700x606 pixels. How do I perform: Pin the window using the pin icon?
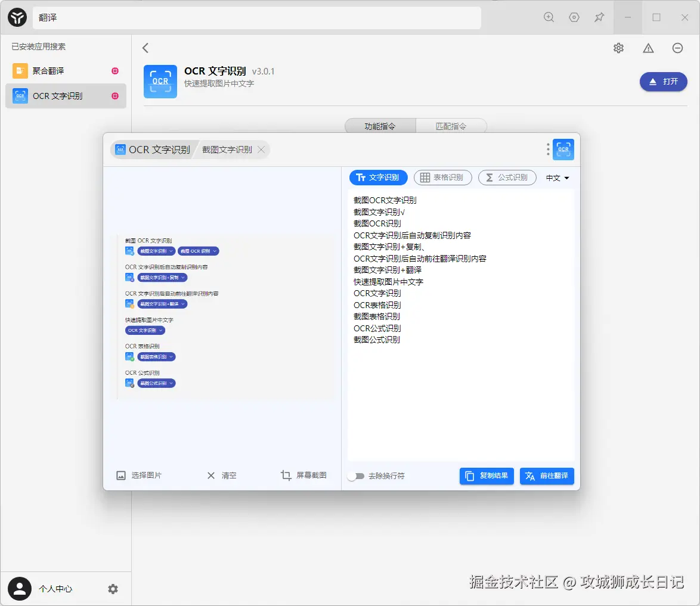click(x=599, y=17)
